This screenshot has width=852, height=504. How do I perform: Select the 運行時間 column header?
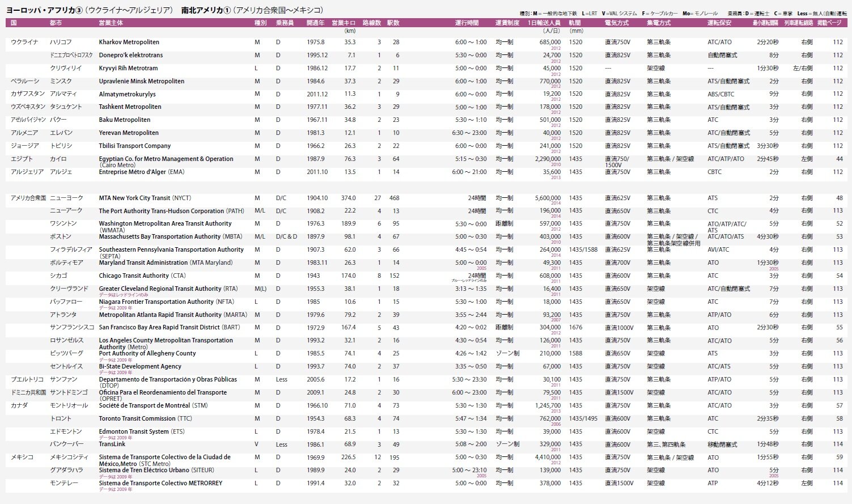coord(467,23)
